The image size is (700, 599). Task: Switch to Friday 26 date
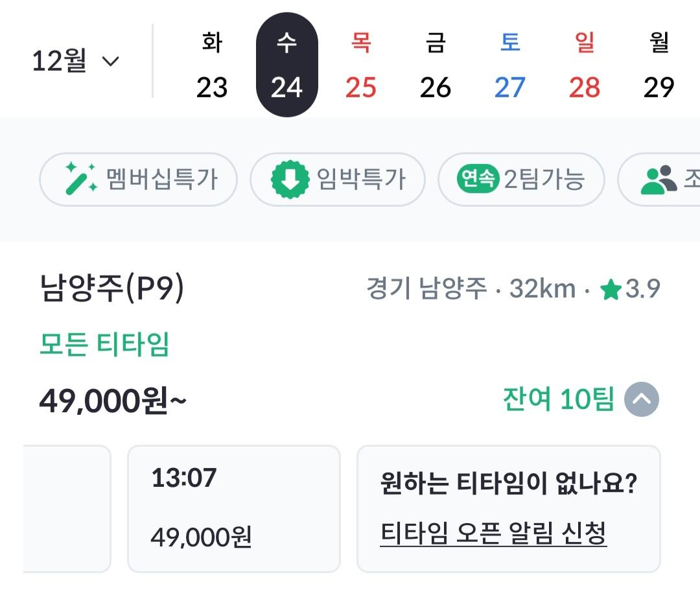point(436,65)
